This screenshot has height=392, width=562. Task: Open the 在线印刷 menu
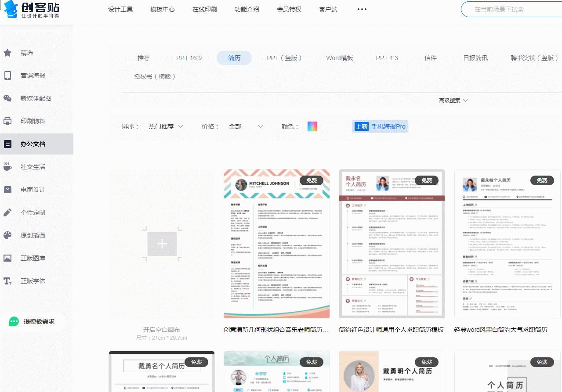[205, 9]
